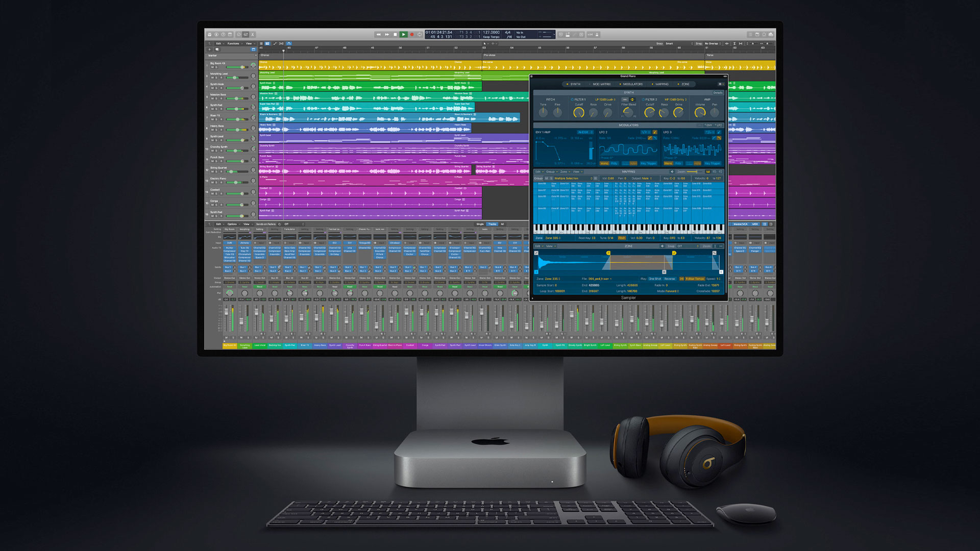Toggle the Pitch button in the Mapping zone row
Image resolution: width=980 pixels, height=551 pixels.
point(622,238)
